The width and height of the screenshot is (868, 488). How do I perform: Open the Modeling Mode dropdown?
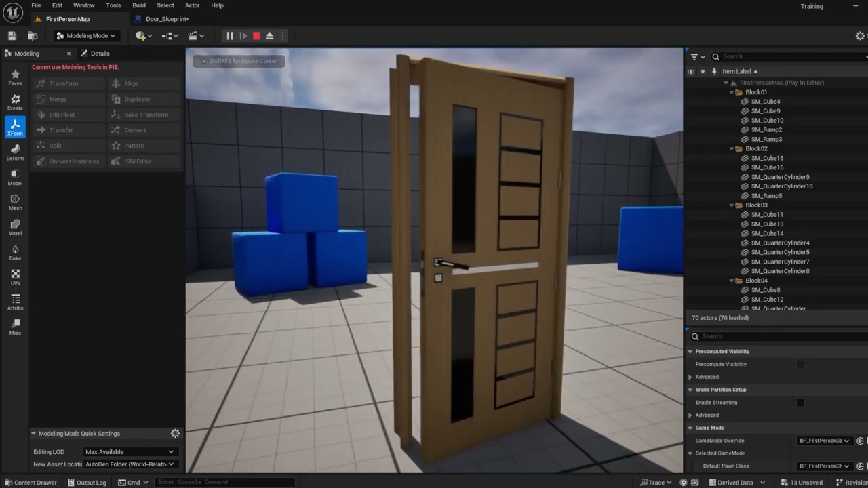tap(86, 36)
